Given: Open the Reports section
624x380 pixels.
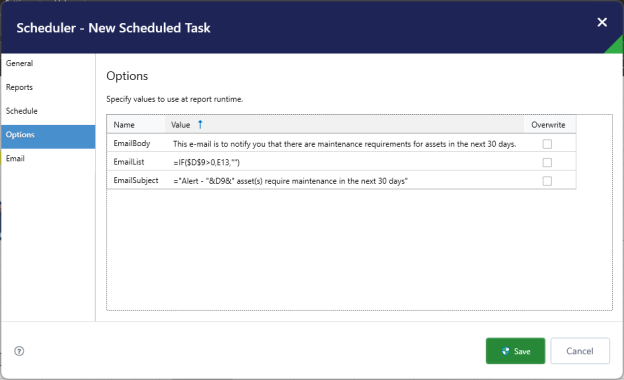Looking at the screenshot, I should (48, 87).
